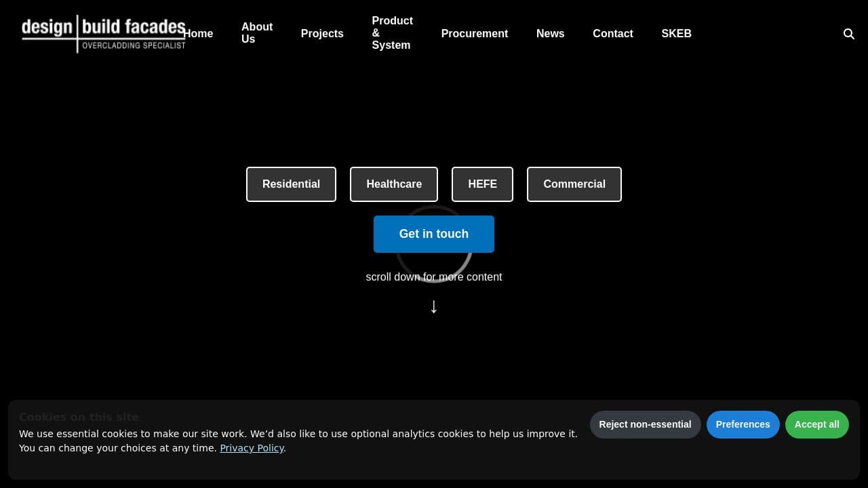The height and width of the screenshot is (488, 868).
Task: Open Product & System menu item
Action: click(x=392, y=33)
